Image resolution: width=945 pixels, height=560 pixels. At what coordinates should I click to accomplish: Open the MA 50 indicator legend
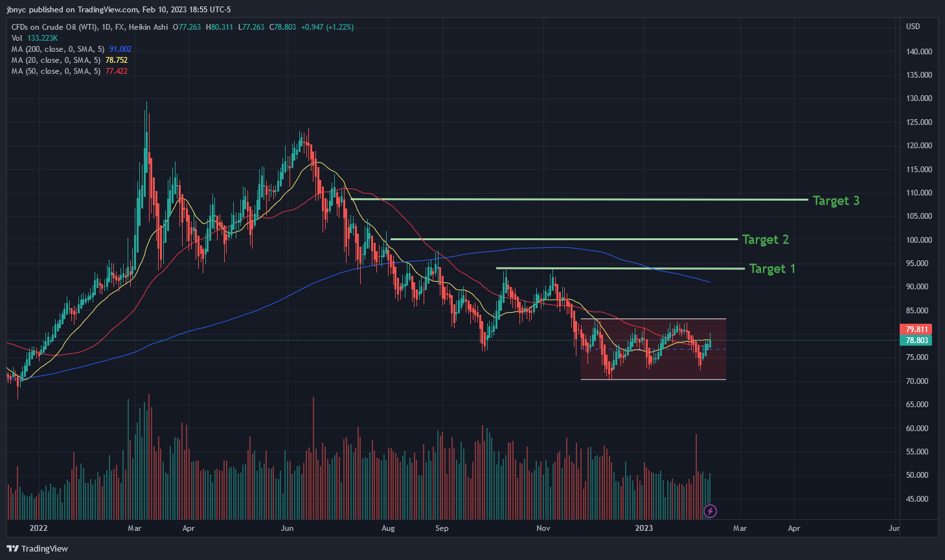pos(55,71)
